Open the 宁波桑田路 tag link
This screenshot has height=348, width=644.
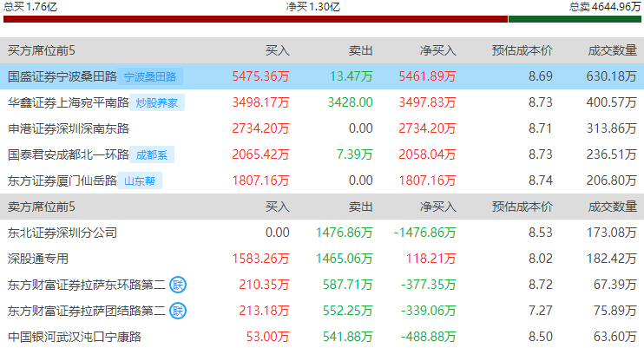coord(150,77)
